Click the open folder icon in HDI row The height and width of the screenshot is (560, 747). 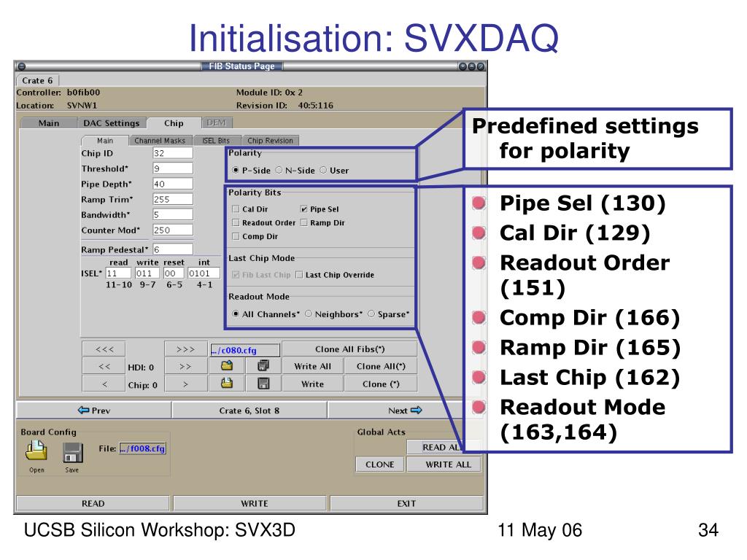tap(227, 366)
